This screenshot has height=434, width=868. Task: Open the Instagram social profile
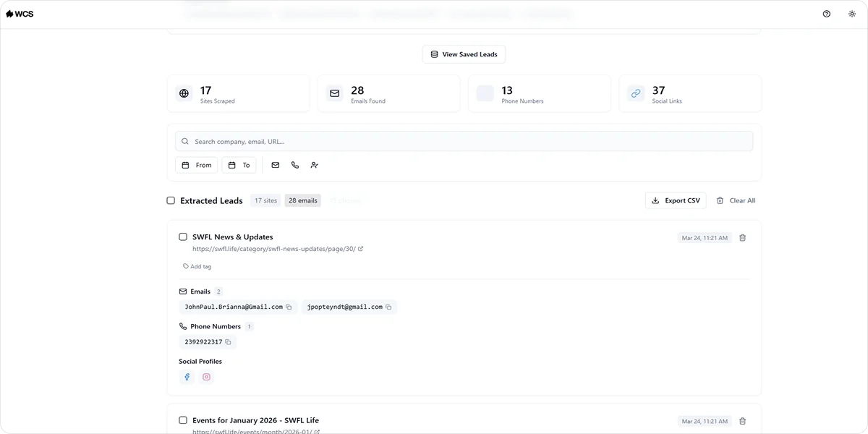(x=206, y=377)
